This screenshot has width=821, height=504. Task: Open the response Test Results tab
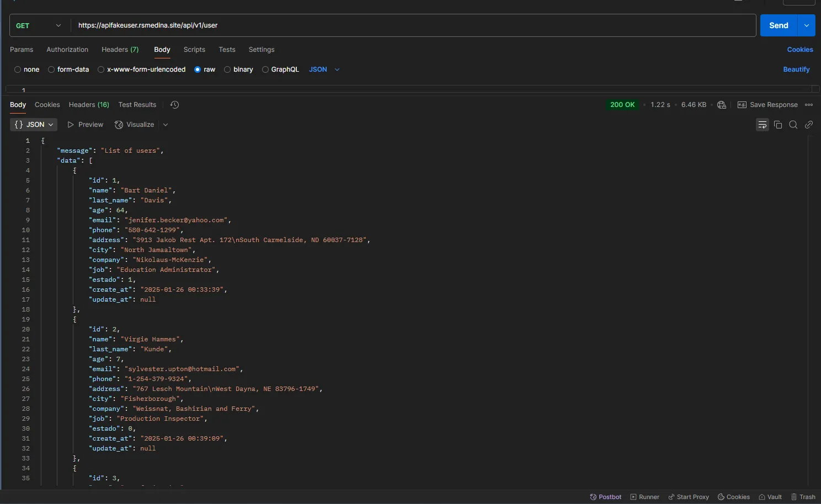137,105
